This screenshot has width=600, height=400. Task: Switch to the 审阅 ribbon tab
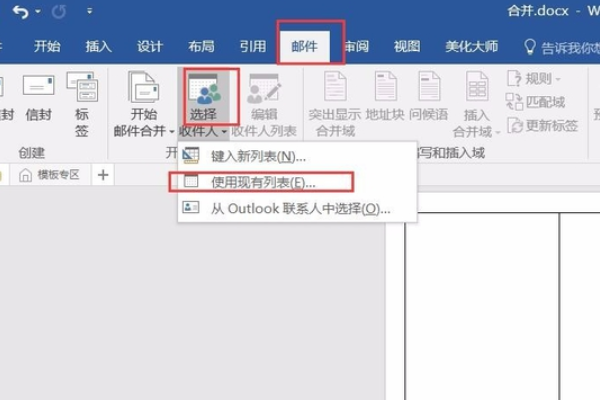point(357,47)
